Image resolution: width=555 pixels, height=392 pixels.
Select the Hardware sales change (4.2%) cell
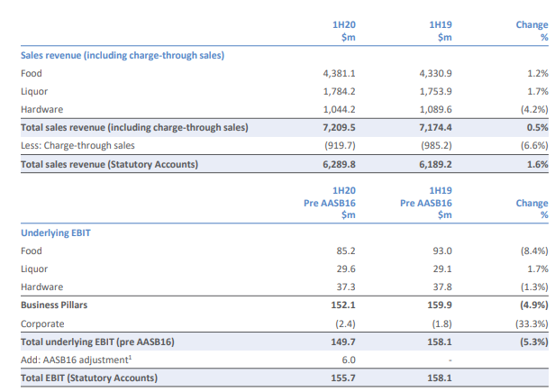point(530,110)
